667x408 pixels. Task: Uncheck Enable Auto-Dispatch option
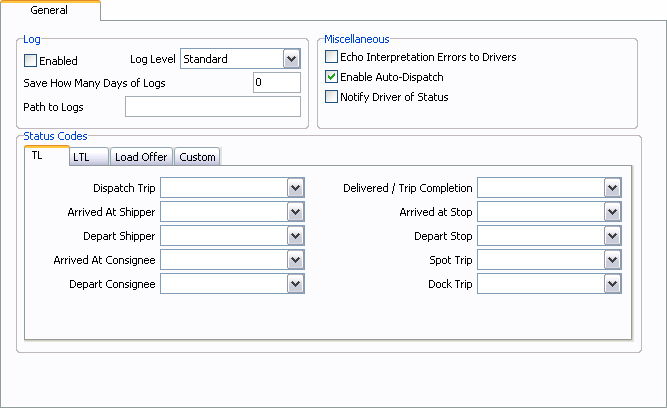(x=332, y=77)
